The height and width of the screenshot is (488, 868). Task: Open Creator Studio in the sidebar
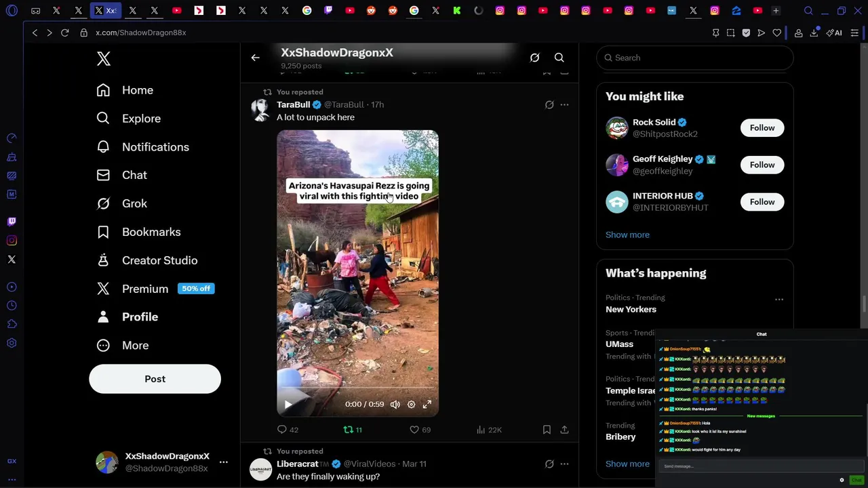(147, 260)
